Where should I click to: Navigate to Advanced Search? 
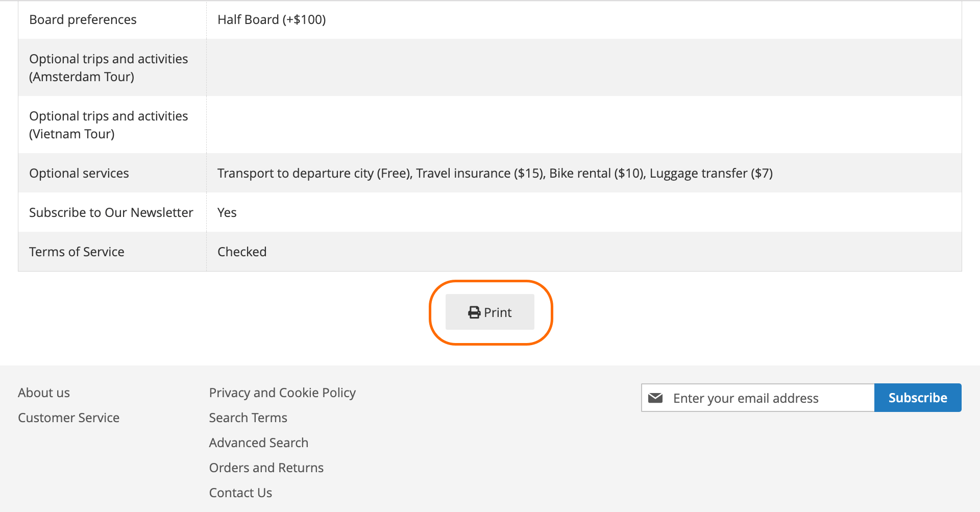[x=259, y=443]
